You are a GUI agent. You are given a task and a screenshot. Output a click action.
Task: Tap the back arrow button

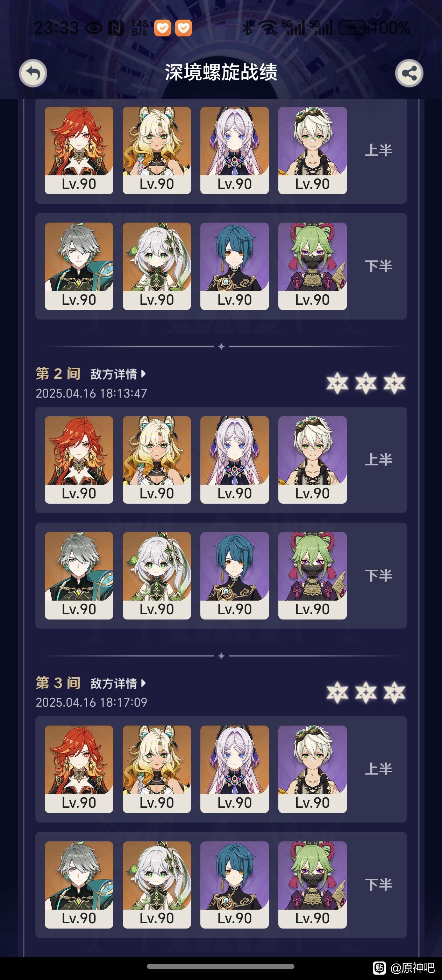(x=33, y=73)
